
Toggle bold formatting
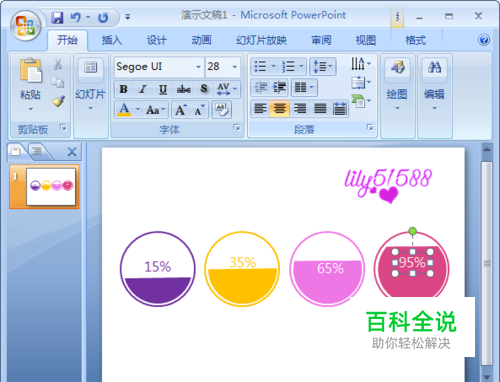coord(123,89)
